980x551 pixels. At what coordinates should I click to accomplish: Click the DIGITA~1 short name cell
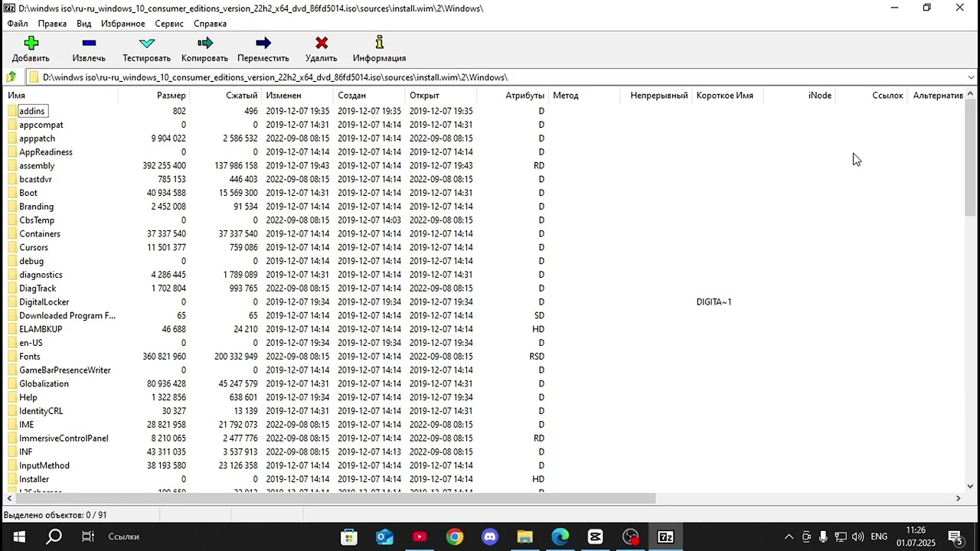(714, 302)
